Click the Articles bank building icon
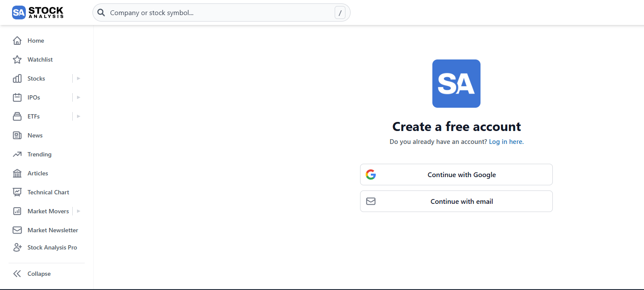Viewport: 644px width, 290px height. pyautogui.click(x=17, y=173)
